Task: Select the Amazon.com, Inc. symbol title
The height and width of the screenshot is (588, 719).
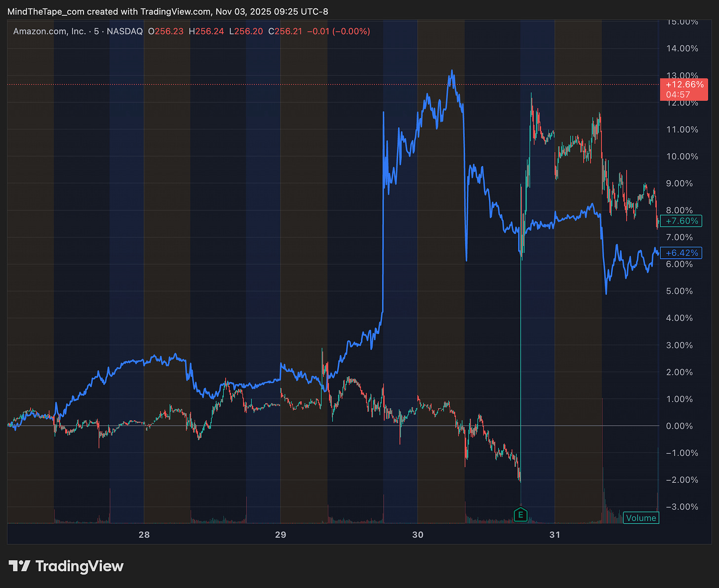Action: (x=49, y=31)
